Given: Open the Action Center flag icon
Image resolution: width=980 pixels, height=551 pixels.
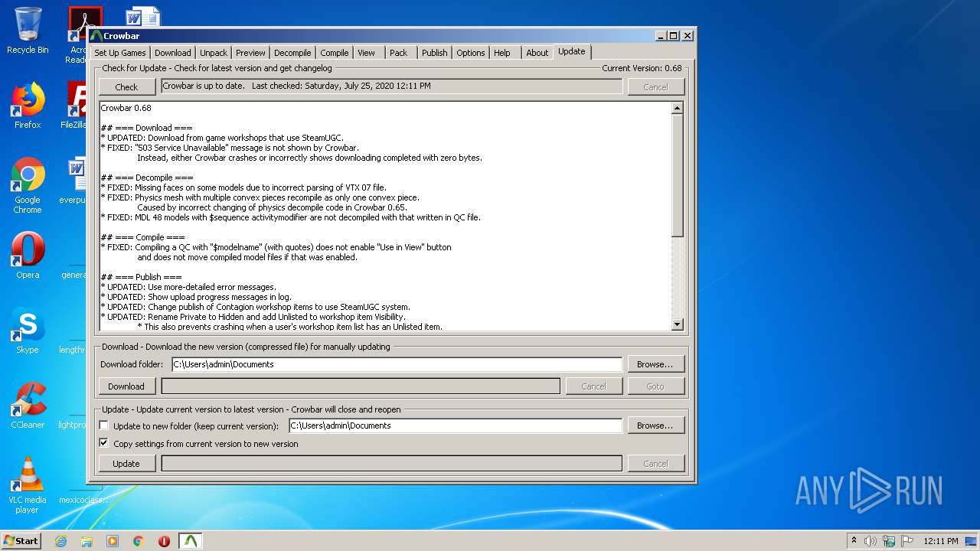Looking at the screenshot, I should [x=907, y=541].
